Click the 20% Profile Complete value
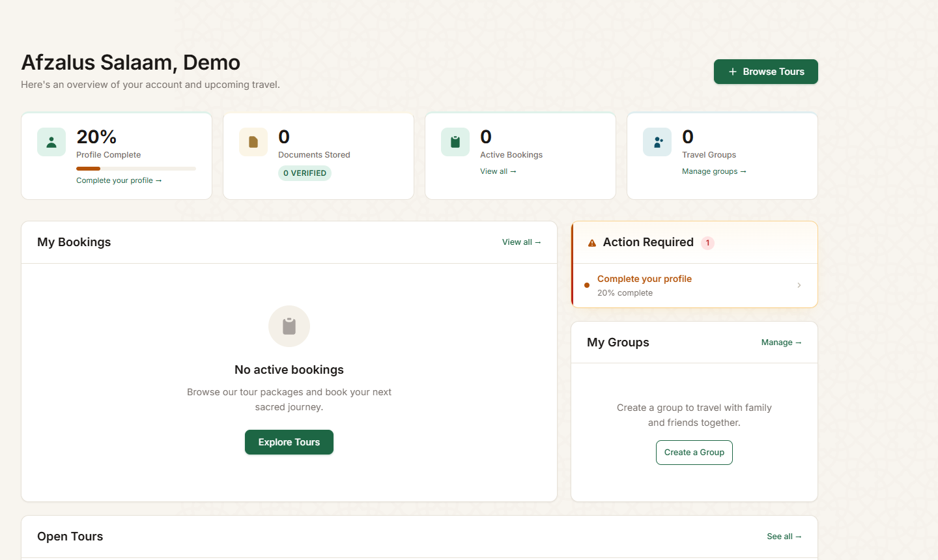The width and height of the screenshot is (938, 560). (x=96, y=137)
